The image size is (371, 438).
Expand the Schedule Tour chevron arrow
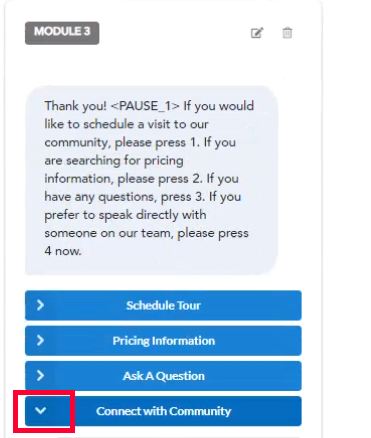pyautogui.click(x=40, y=305)
